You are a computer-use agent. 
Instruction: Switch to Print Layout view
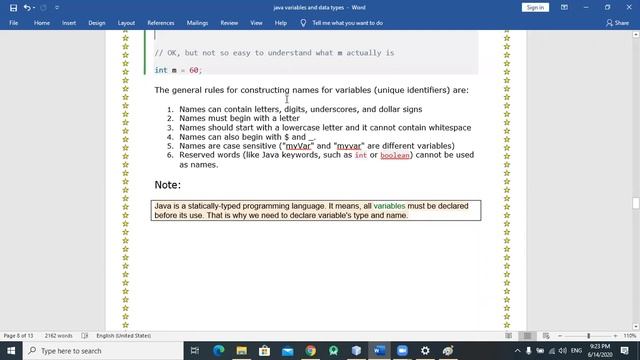click(527, 336)
